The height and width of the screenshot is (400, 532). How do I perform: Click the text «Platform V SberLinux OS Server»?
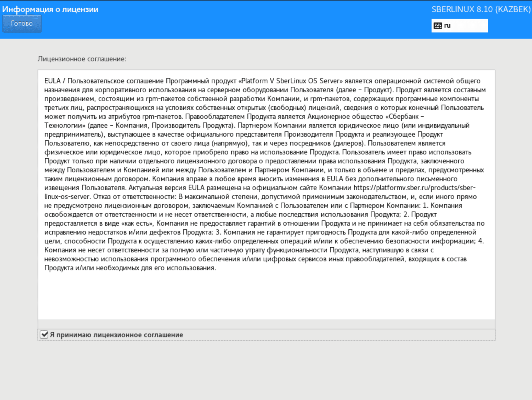click(291, 81)
